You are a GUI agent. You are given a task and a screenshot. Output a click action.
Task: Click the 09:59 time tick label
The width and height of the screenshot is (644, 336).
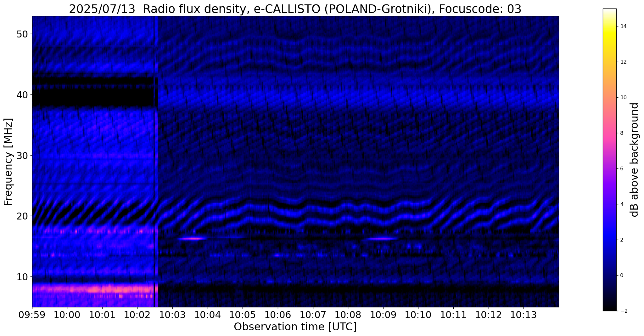(x=32, y=315)
